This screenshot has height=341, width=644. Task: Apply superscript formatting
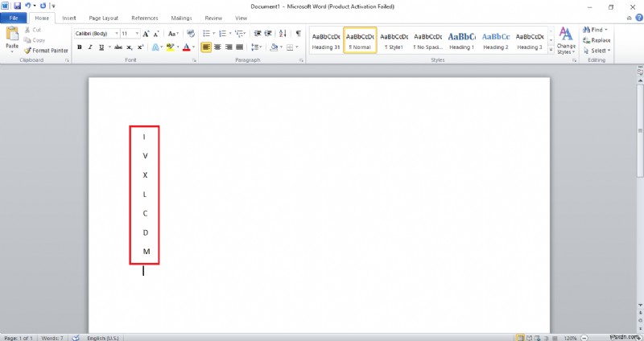(140, 47)
